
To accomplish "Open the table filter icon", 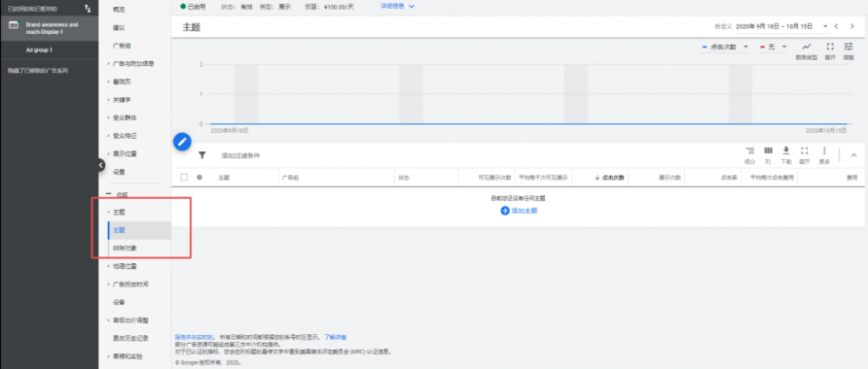I will tap(202, 155).
